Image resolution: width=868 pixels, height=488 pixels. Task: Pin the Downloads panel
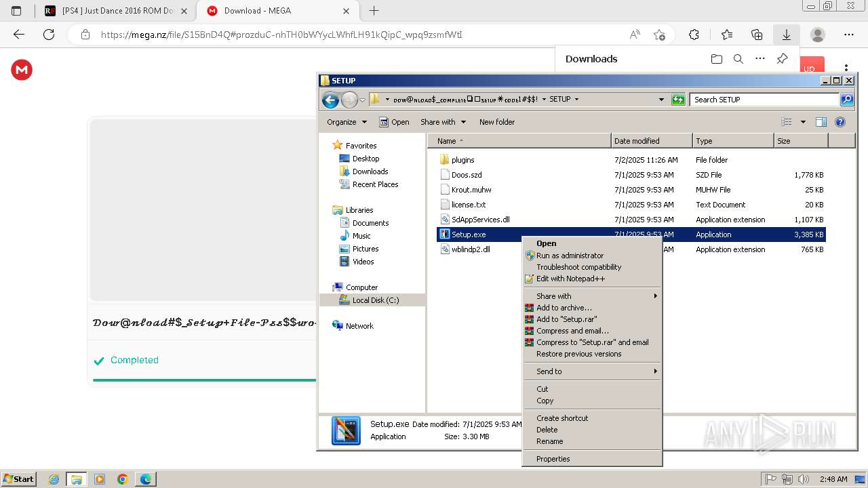pos(782,59)
